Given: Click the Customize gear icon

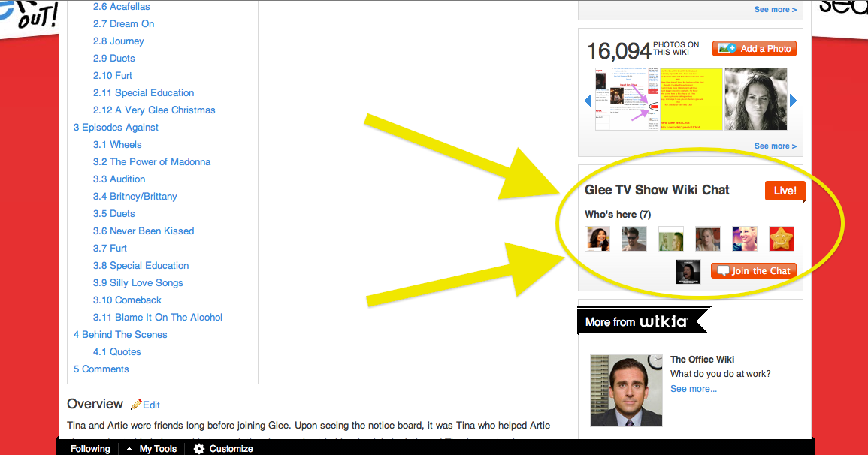Looking at the screenshot, I should [x=198, y=449].
